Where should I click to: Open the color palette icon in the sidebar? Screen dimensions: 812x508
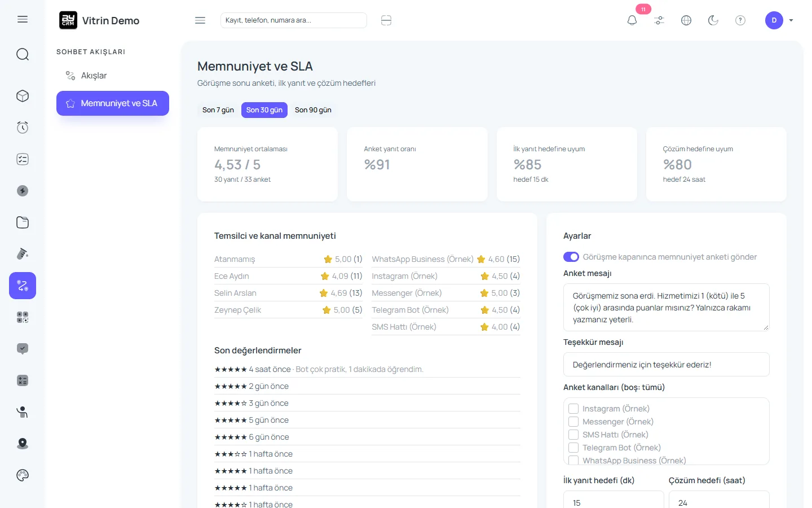pos(23,475)
